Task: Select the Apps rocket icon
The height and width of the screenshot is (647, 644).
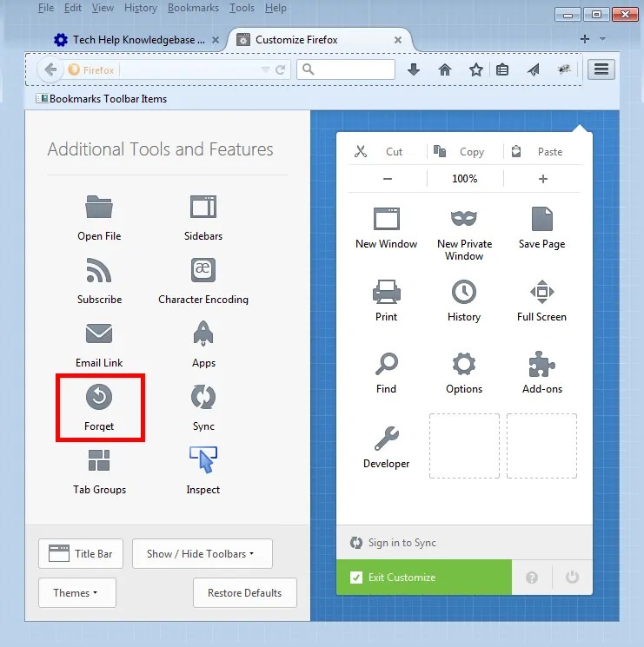Action: pyautogui.click(x=203, y=333)
